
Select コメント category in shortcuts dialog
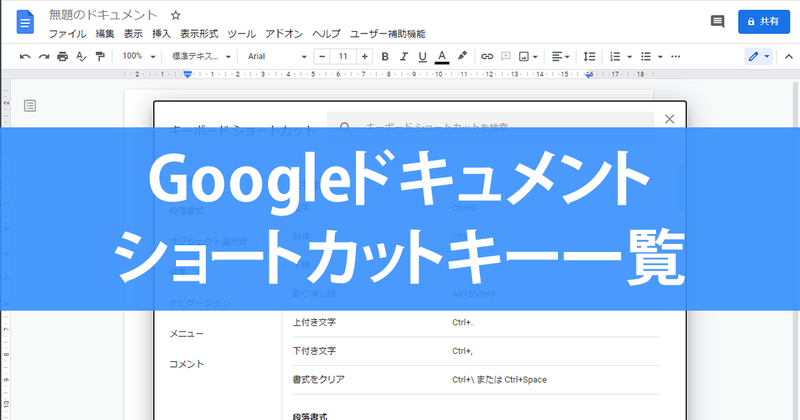(x=187, y=364)
